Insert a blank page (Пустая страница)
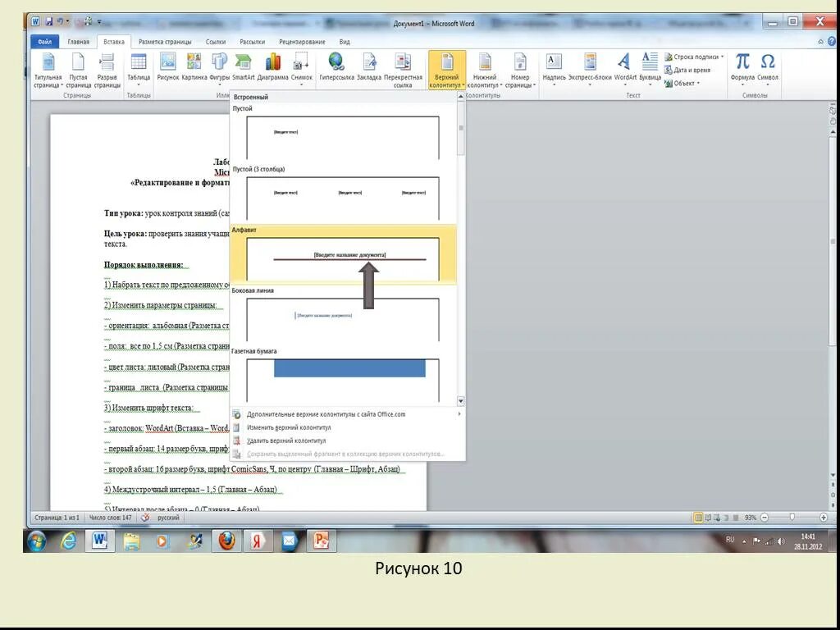Screen dimensions: 840x630 pos(78,71)
